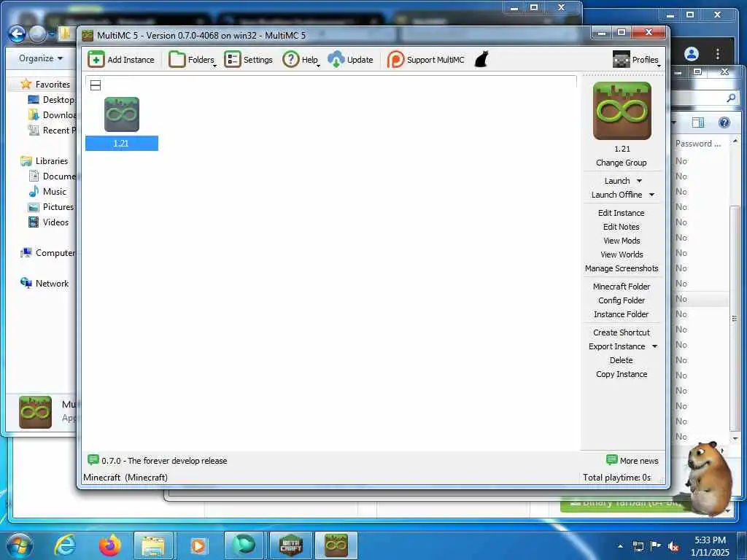This screenshot has width=747, height=560.
Task: Click MultiMC icon in Explorer details pane
Action: pos(35,413)
